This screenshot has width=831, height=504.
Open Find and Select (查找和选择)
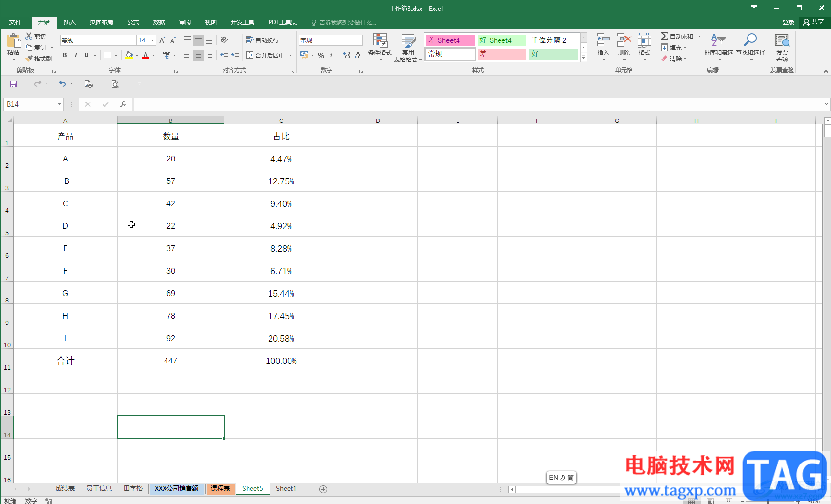[750, 47]
